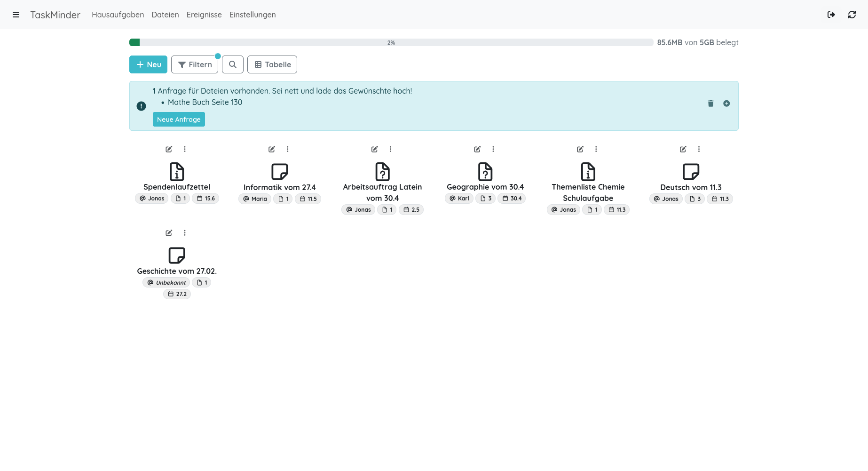Image resolution: width=868 pixels, height=471 pixels.
Task: Click the Karl author badge
Action: (459, 199)
